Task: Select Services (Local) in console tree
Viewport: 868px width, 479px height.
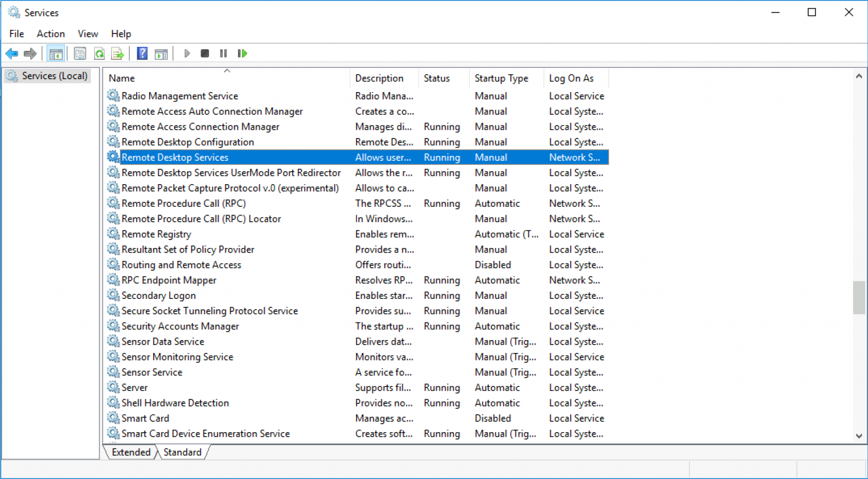Action: pos(54,76)
